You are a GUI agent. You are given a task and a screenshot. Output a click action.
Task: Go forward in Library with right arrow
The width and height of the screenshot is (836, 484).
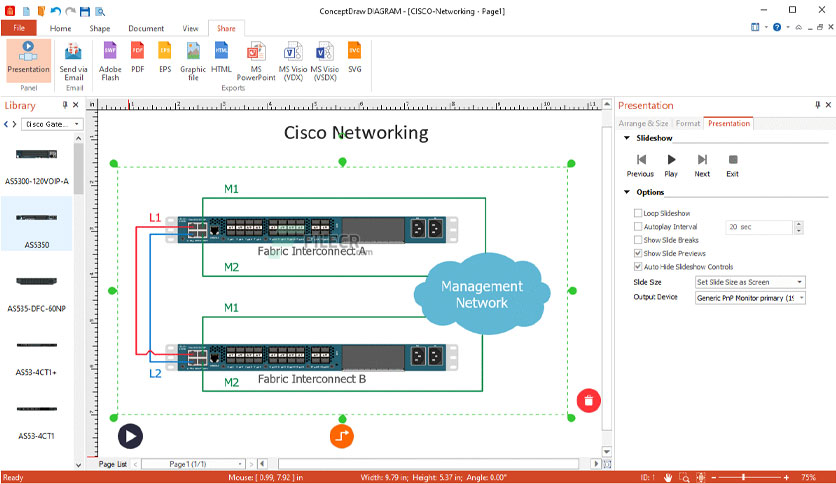[x=14, y=124]
